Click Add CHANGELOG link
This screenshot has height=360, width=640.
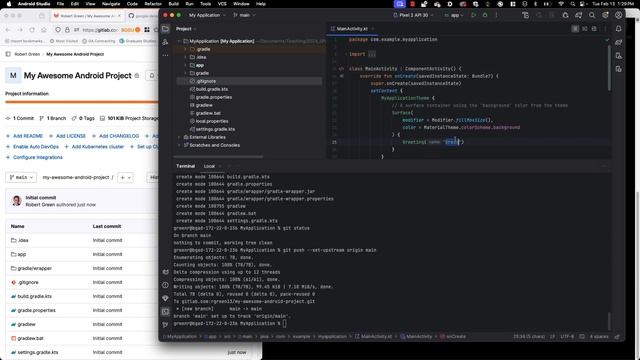click(116, 136)
